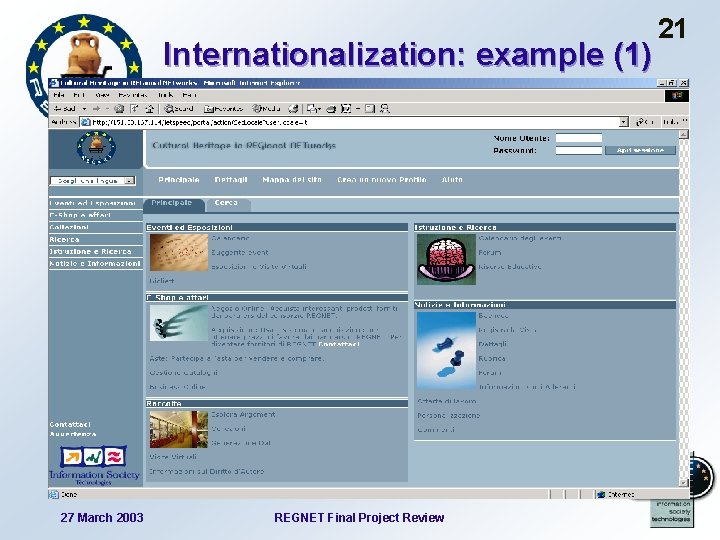The height and width of the screenshot is (540, 720).
Task: Click the Information Society Technologies logo
Action: pyautogui.click(x=95, y=465)
